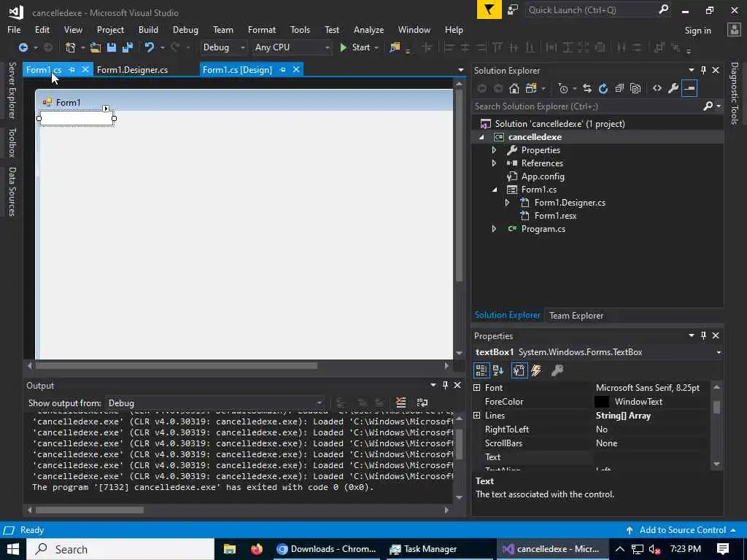Click the Windows Start button
Viewport: 747px width, 560px height.
[13, 549]
